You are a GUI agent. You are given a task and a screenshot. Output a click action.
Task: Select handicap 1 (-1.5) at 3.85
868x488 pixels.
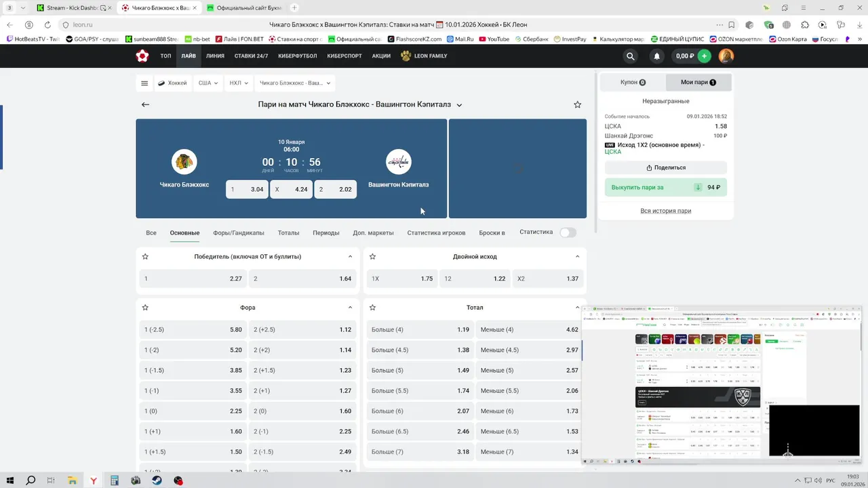click(193, 370)
